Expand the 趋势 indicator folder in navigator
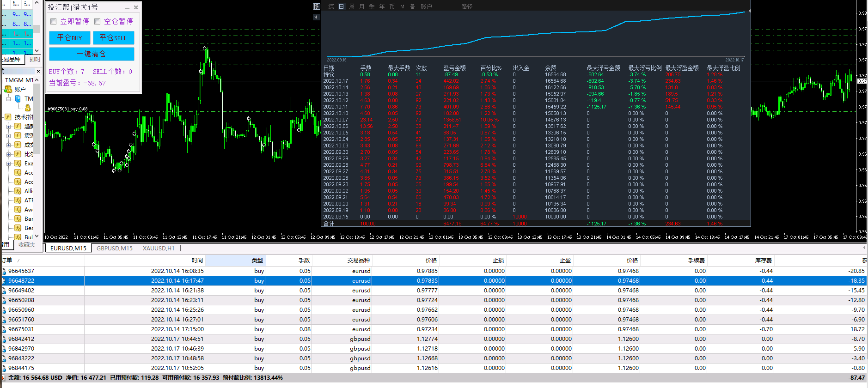This screenshot has width=868, height=388. click(x=9, y=127)
